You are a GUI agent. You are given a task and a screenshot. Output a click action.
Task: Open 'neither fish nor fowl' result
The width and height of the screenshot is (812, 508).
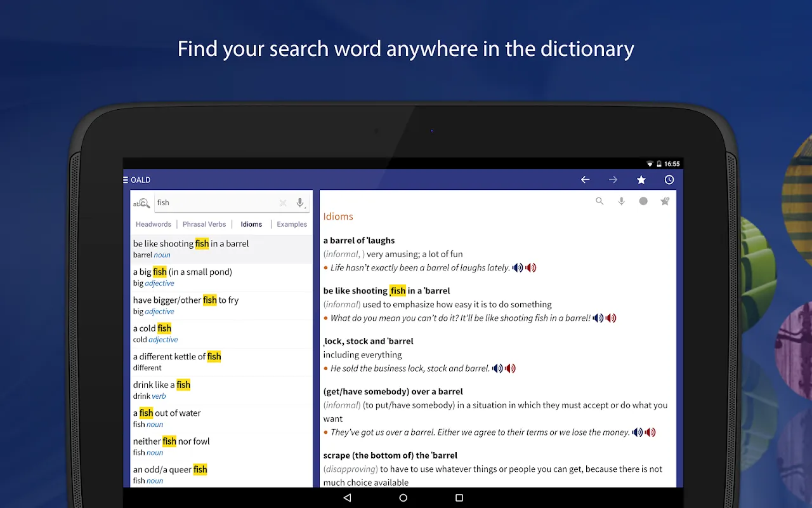click(x=221, y=447)
